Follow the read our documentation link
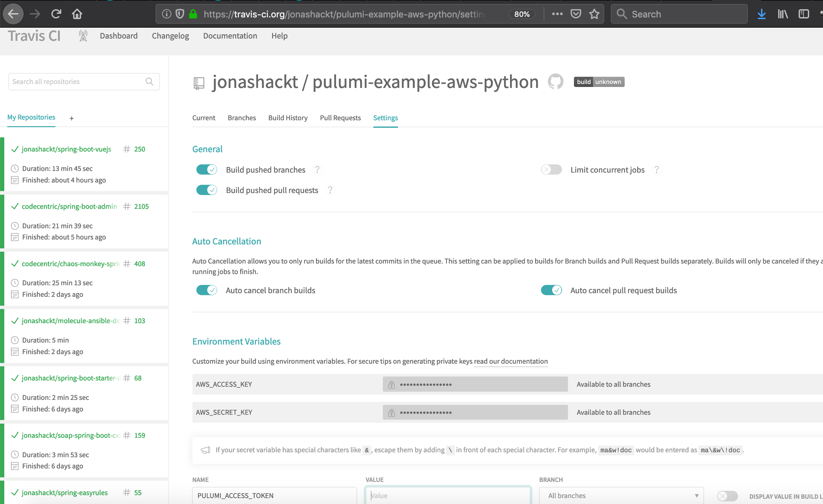Viewport: 823px width, 504px height. coord(510,361)
